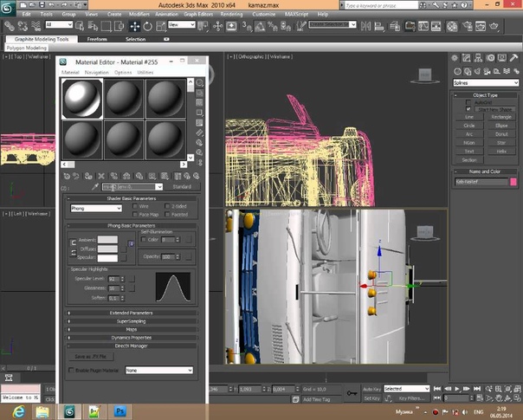
Task: Open the Material Editor from main toolbar
Action: pyautogui.click(x=452, y=26)
